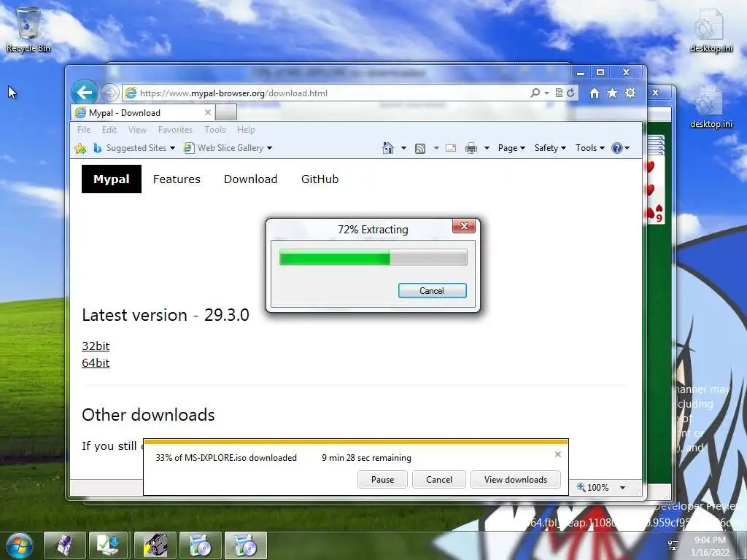
Task: Select the lower desktop.ini file icon
Action: (x=711, y=106)
